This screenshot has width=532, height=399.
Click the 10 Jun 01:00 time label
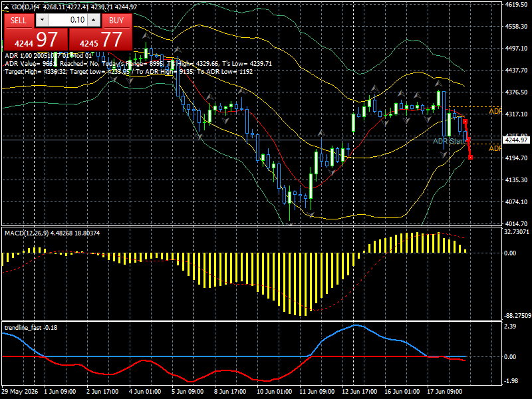click(x=274, y=391)
